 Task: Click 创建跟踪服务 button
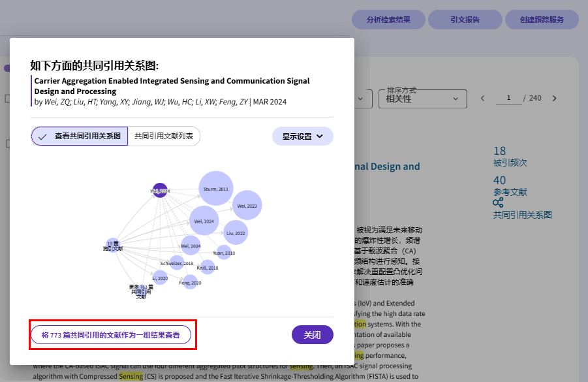tap(542, 20)
